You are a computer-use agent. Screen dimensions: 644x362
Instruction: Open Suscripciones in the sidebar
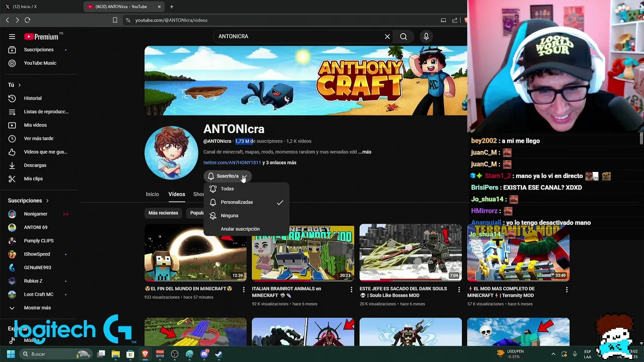38,50
